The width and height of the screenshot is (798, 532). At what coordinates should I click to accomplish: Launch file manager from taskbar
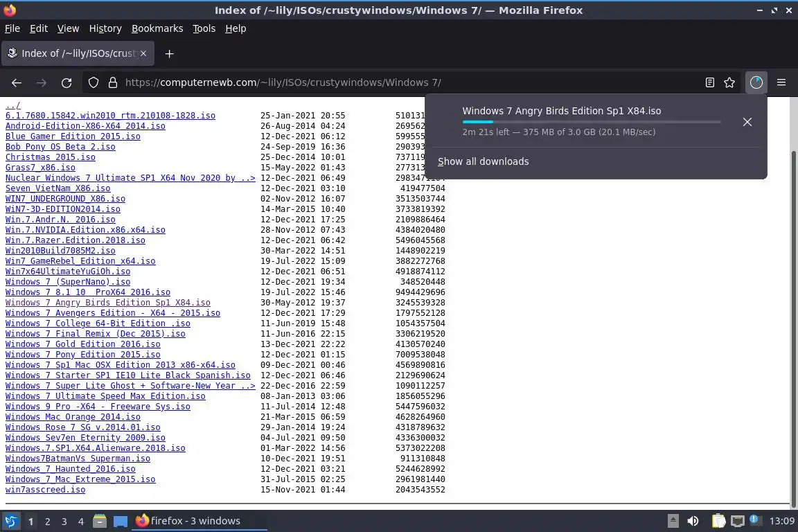[x=100, y=521]
